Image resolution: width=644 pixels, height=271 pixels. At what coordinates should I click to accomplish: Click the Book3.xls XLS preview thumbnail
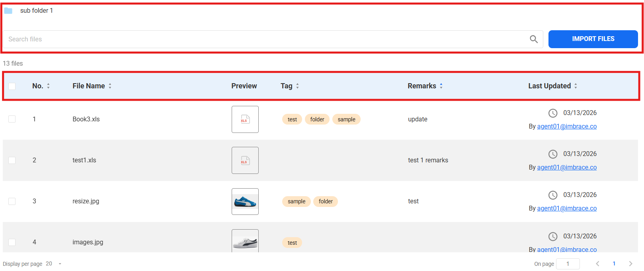[245, 119]
